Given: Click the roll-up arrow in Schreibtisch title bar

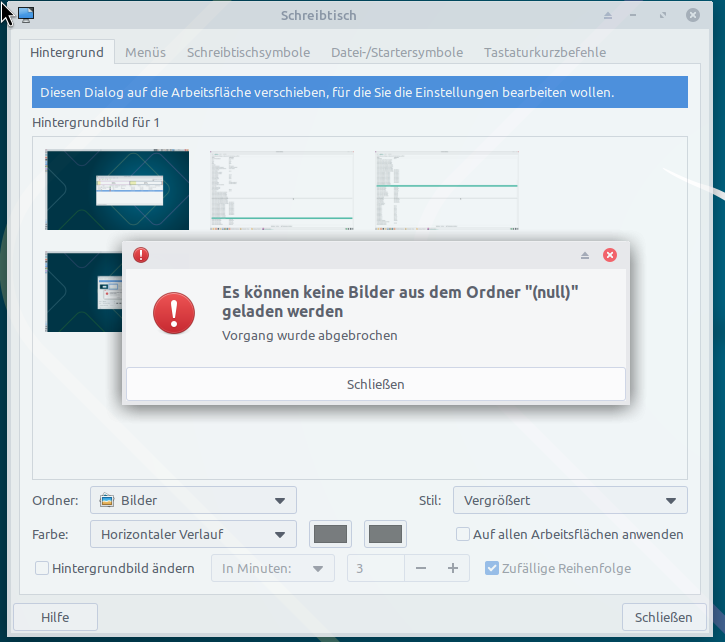Looking at the screenshot, I should tap(607, 16).
